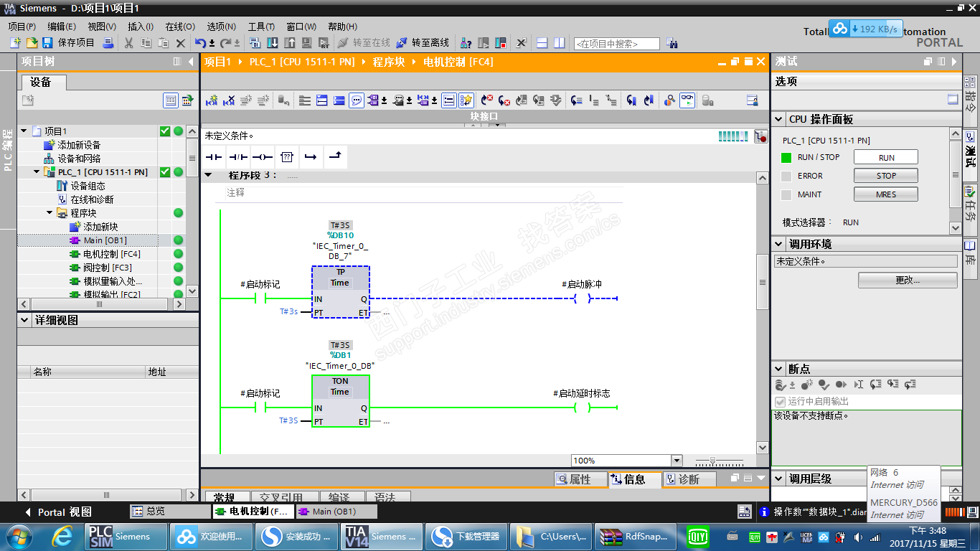Collapse the 调用层级 section
The height and width of the screenshot is (551, 980).
pyautogui.click(x=779, y=478)
